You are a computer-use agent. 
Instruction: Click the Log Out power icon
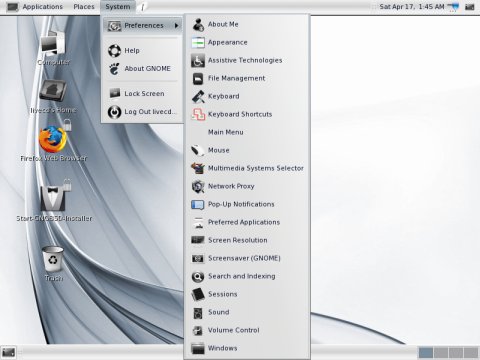[114, 112]
